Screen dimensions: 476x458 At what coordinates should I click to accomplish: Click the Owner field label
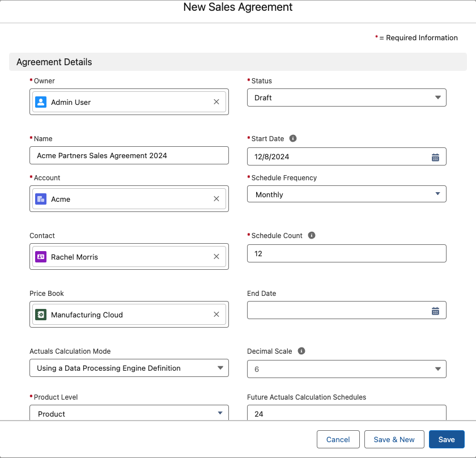coord(44,81)
